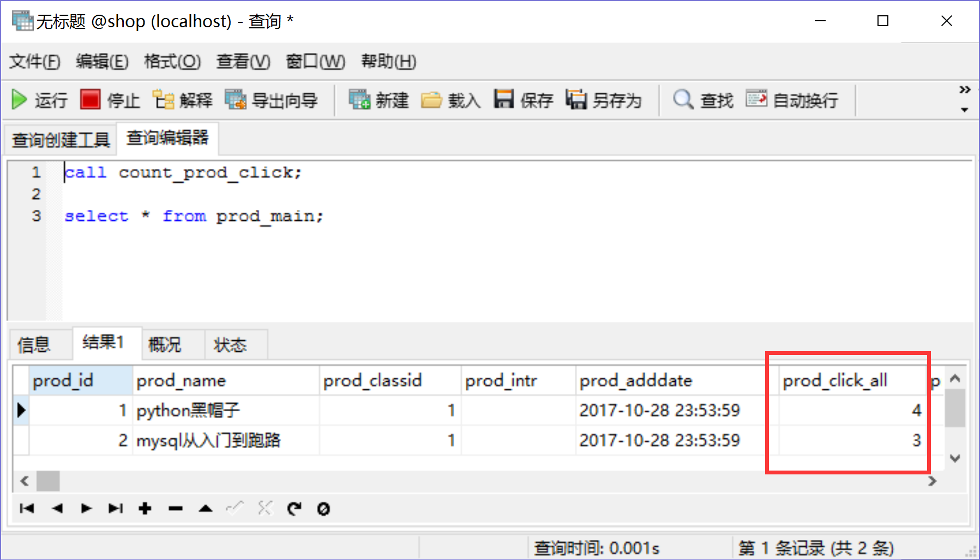Click the stop loading circle-slash icon
980x560 pixels.
coord(323,509)
